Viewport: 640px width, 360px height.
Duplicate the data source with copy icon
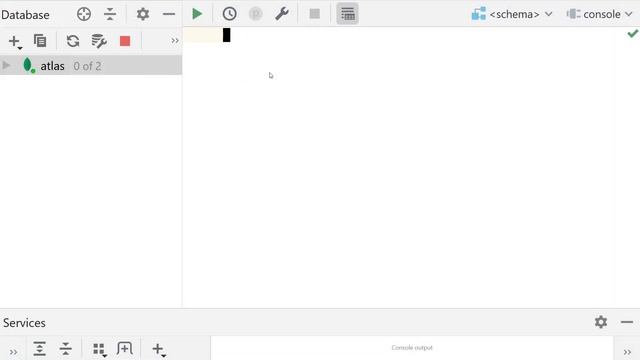click(40, 41)
